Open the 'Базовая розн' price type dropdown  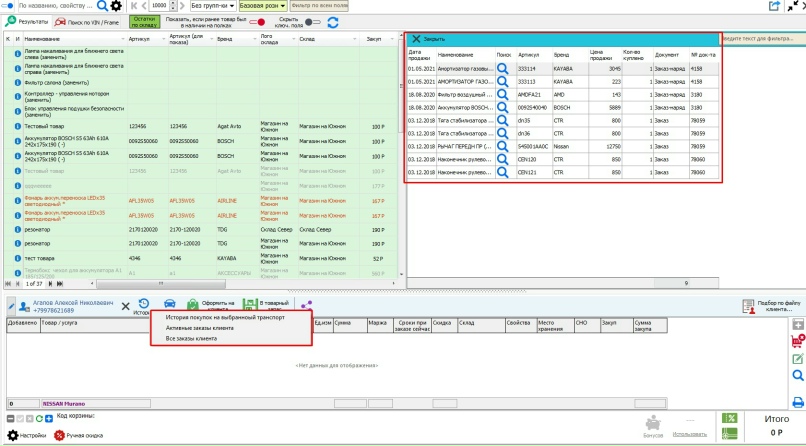(x=263, y=6)
